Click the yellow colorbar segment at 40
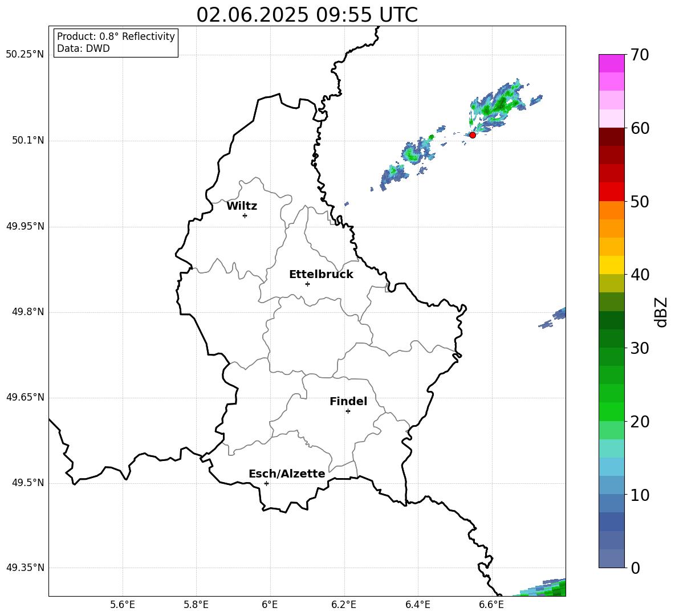 pyautogui.click(x=611, y=265)
